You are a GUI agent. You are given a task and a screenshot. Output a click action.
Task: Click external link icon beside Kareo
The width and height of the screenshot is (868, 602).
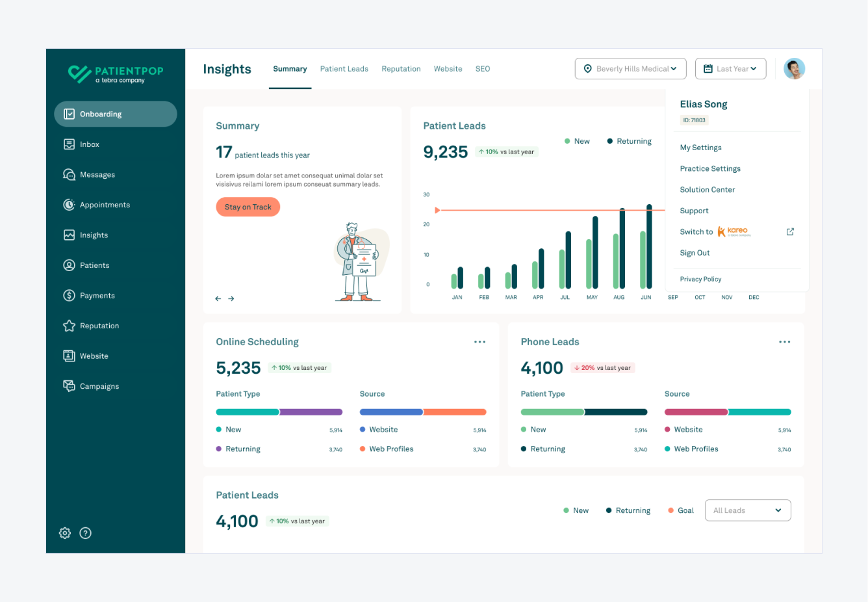[790, 232]
